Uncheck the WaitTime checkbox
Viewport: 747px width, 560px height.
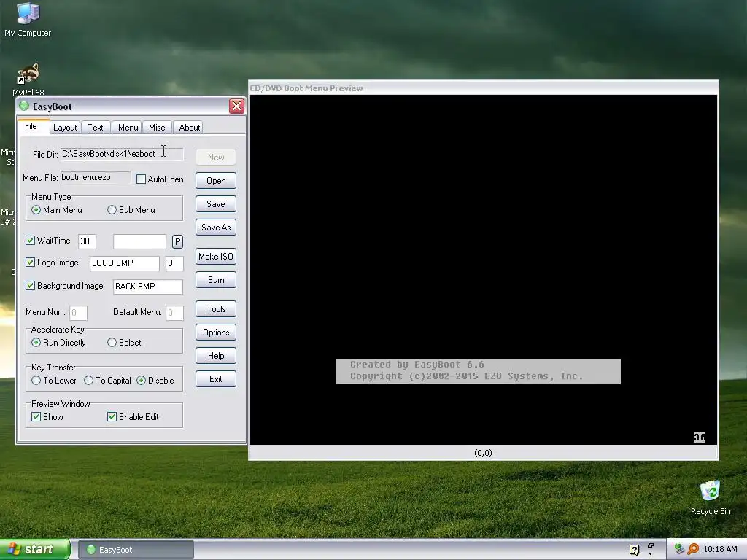(31, 241)
